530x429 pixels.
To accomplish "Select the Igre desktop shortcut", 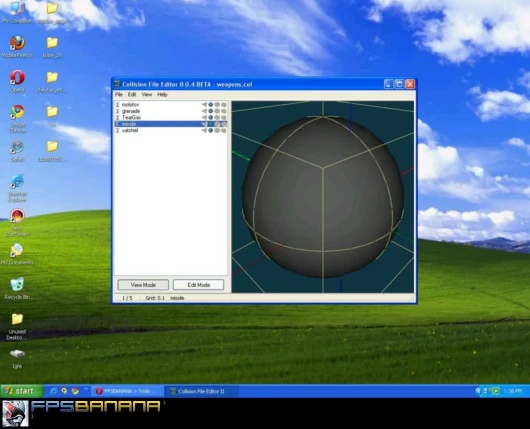I will pos(17,359).
